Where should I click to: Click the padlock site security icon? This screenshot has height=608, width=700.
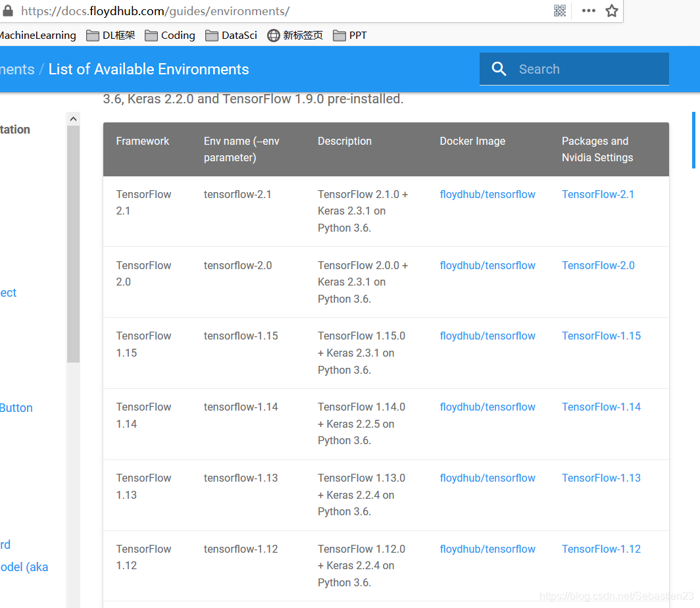7,11
